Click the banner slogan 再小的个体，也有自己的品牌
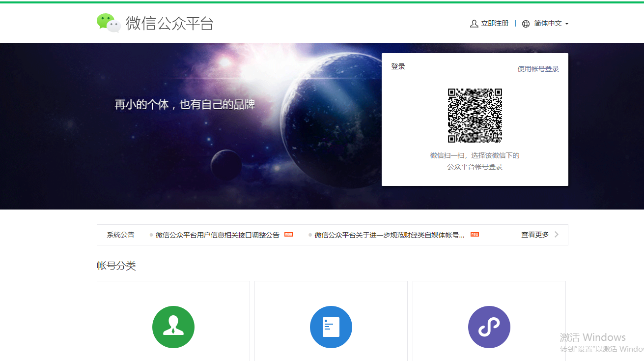644x361 pixels. pyautogui.click(x=185, y=104)
